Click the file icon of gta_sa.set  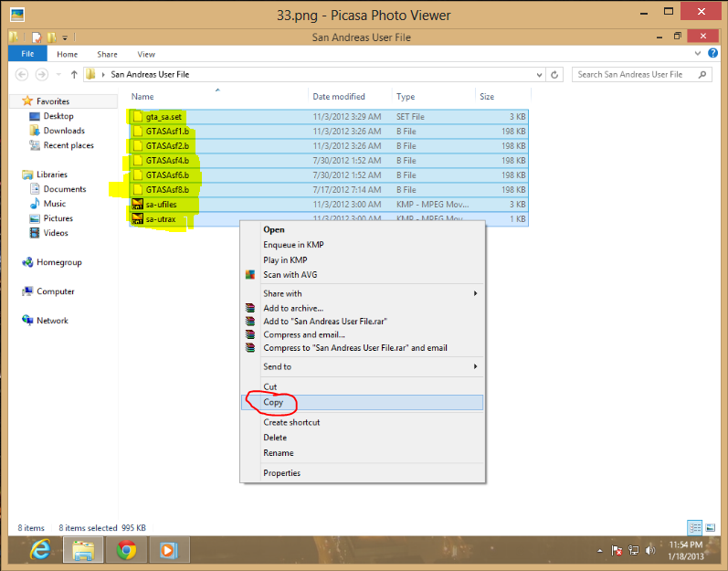(137, 117)
